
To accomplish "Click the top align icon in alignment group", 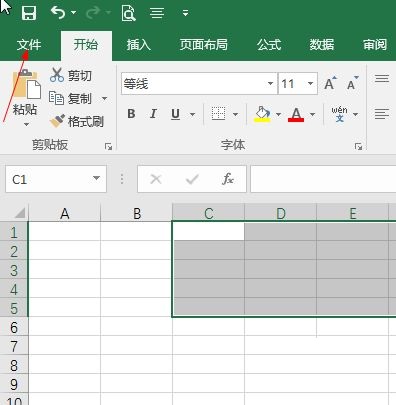I will 382,79.
